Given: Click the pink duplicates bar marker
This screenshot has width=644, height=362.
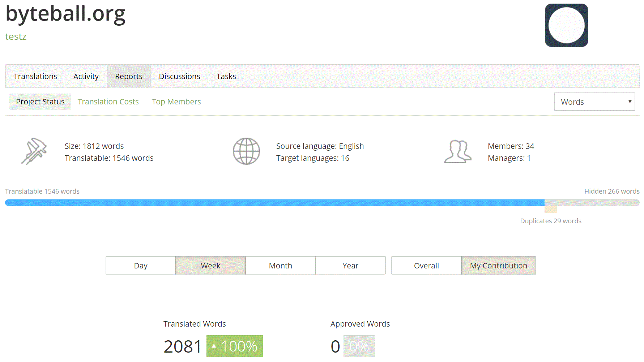Looking at the screenshot, I should pyautogui.click(x=551, y=209).
